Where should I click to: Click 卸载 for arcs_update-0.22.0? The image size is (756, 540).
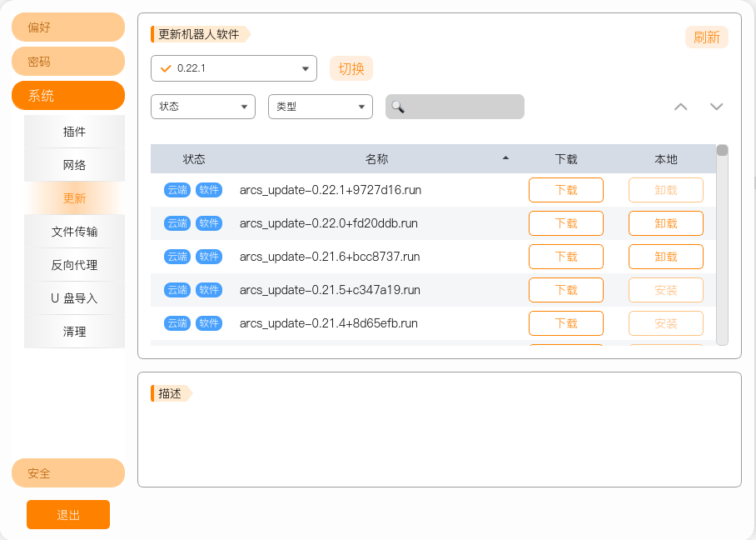coord(666,223)
